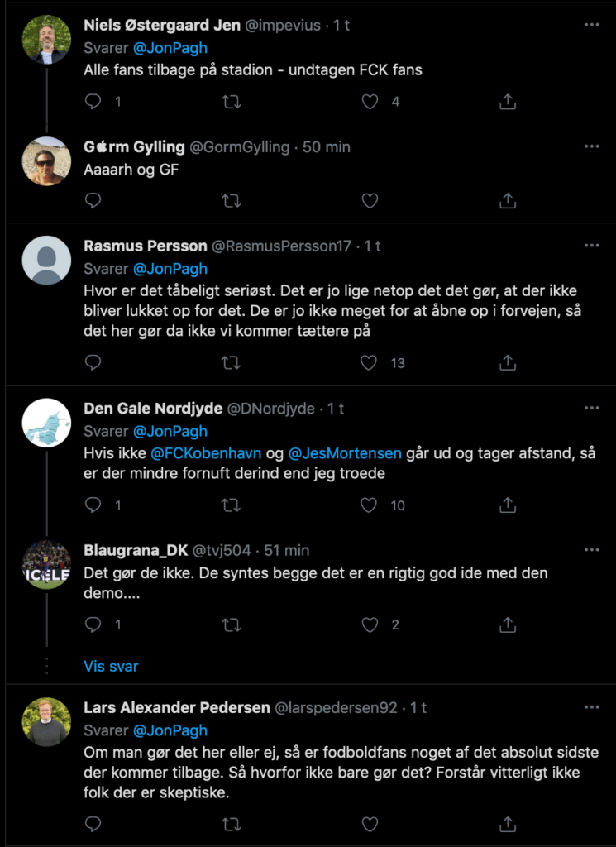Like Rasmus Persson's tweet with 13 likes

pyautogui.click(x=370, y=363)
